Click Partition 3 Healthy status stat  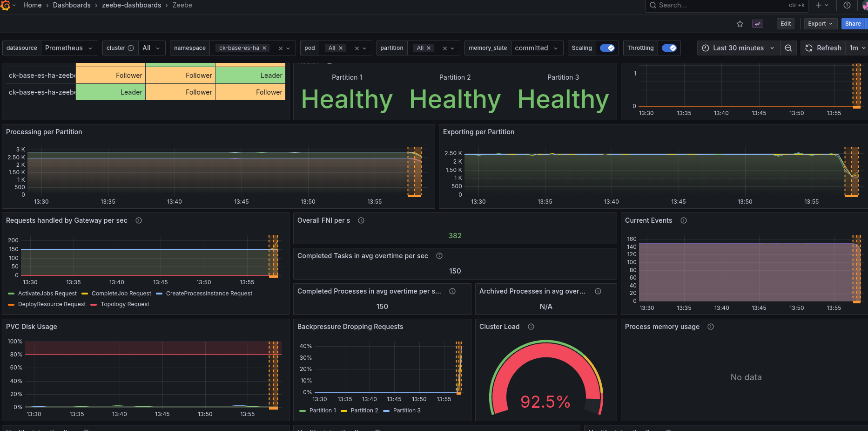click(563, 100)
